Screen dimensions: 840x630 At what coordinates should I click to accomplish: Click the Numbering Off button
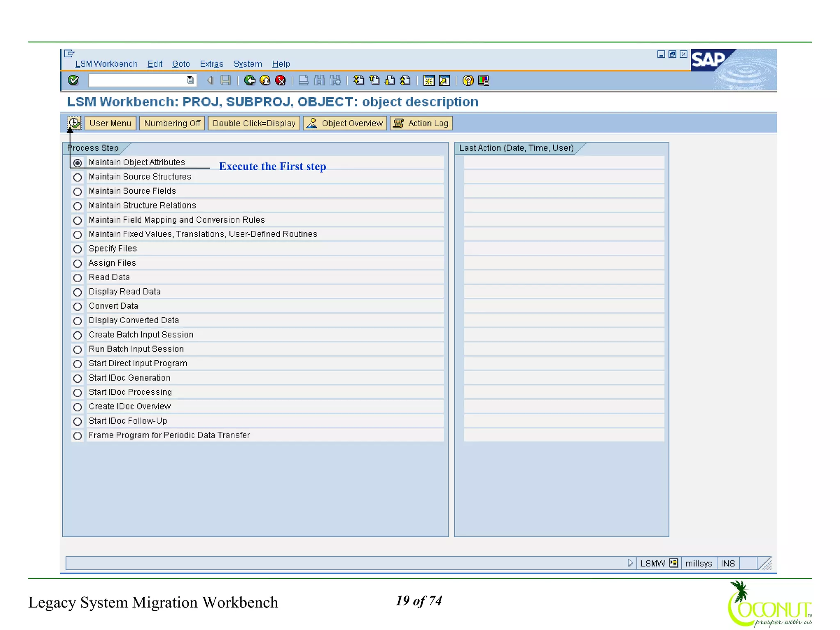[172, 123]
